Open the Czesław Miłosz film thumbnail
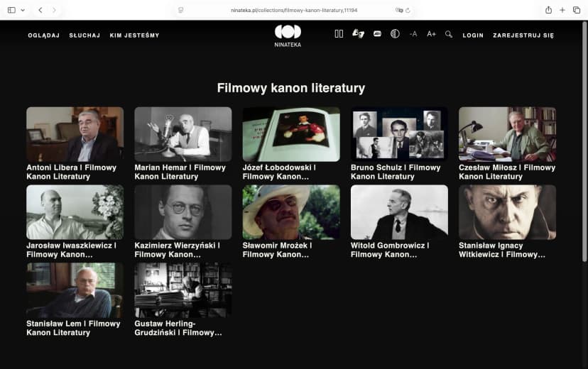The width and height of the screenshot is (588, 369). [507, 134]
